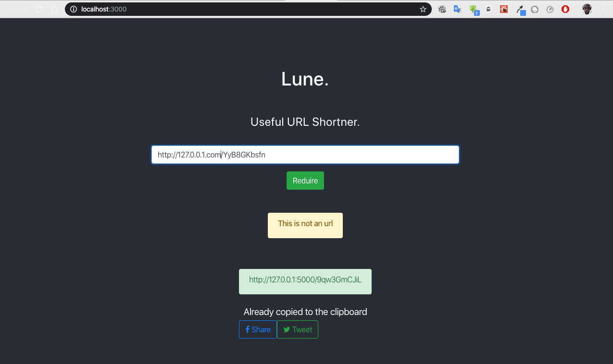Click the Reduire button
Image resolution: width=613 pixels, height=364 pixels.
[x=305, y=180]
